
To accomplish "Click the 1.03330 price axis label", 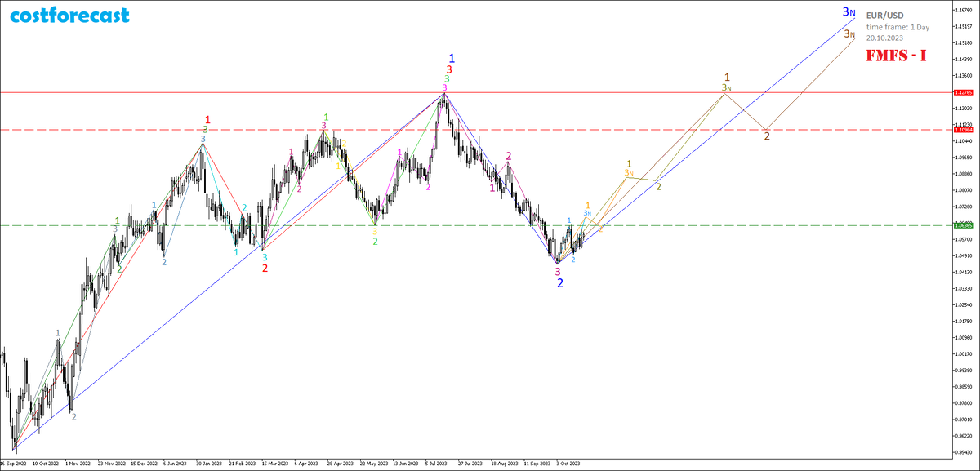I will pyautogui.click(x=964, y=288).
